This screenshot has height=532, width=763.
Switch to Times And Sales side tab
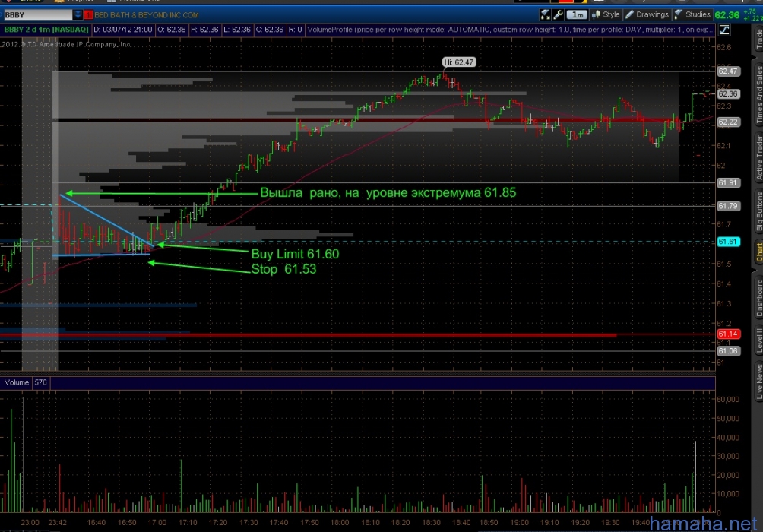758,94
